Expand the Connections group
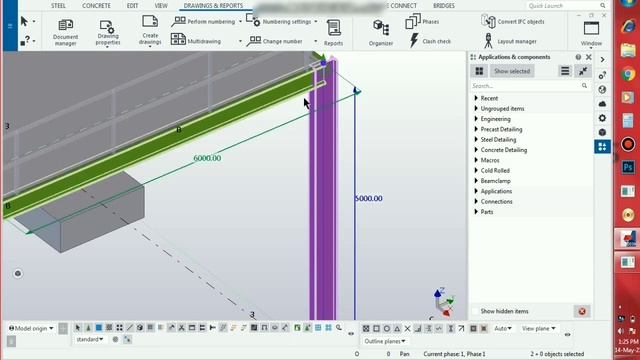Screen dimensions: 640x360 click(x=476, y=202)
